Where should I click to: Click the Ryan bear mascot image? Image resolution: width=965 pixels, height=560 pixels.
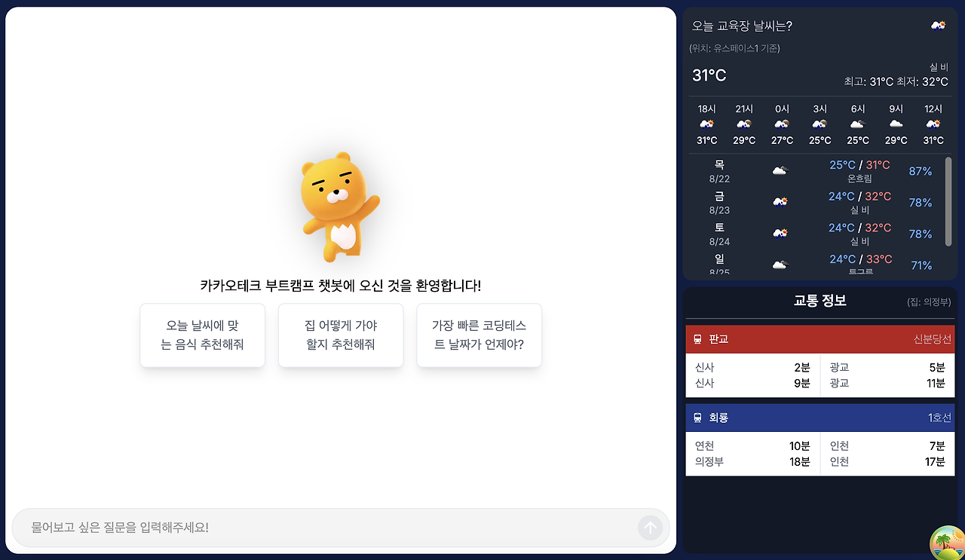point(340,209)
